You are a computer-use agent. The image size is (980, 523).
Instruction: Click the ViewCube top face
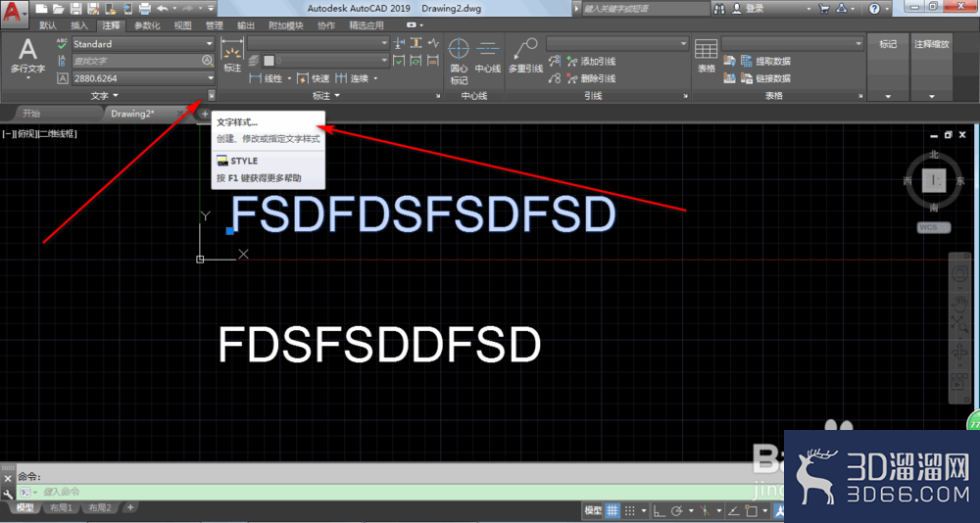[x=934, y=180]
